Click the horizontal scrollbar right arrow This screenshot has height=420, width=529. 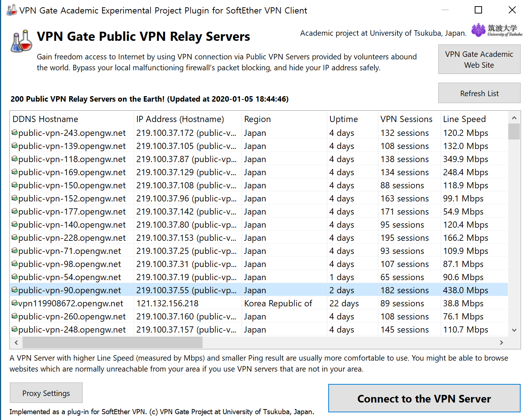[x=501, y=342]
